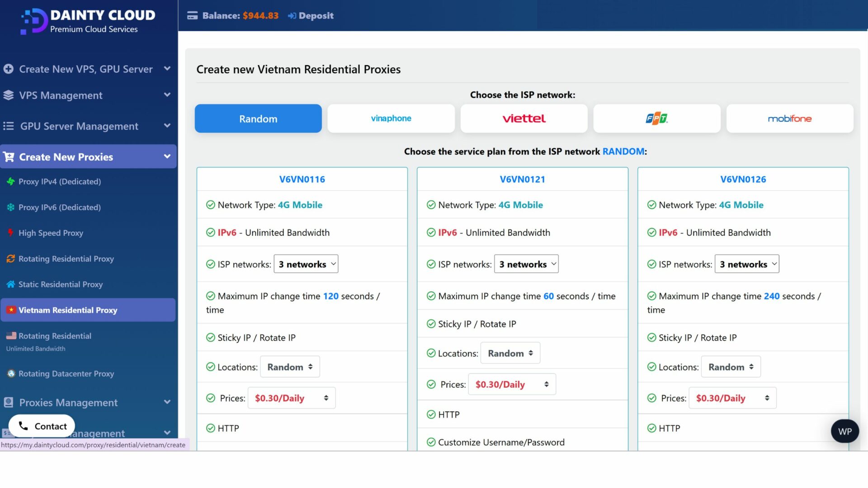Image resolution: width=868 pixels, height=488 pixels.
Task: Click check icon beside Network Type in V6VN0116
Action: pyautogui.click(x=210, y=205)
